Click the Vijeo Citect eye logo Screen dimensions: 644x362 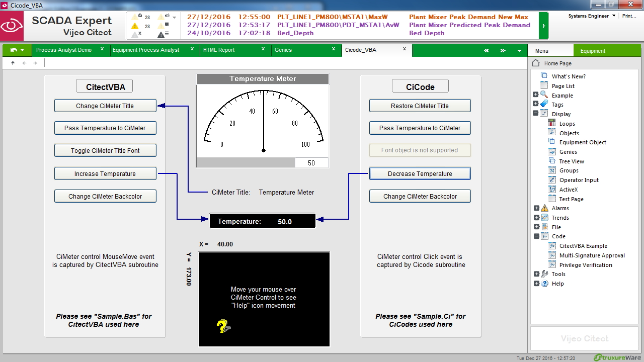point(12,25)
